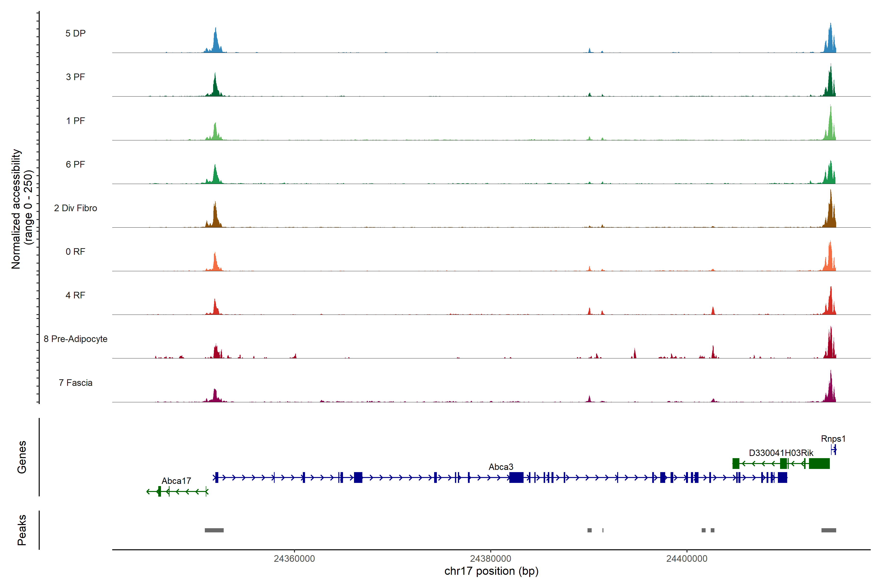The width and height of the screenshot is (882, 588).
Task: Click the Genes panel label
Action: 22,457
